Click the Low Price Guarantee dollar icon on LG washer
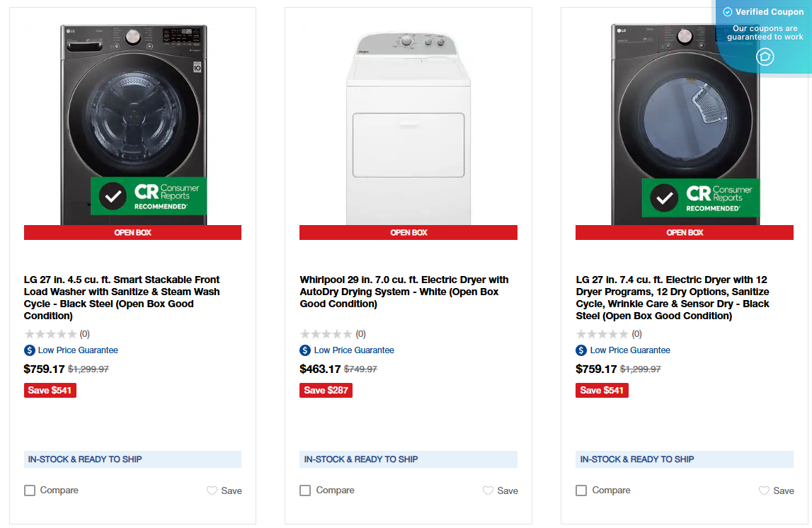 [x=28, y=350]
